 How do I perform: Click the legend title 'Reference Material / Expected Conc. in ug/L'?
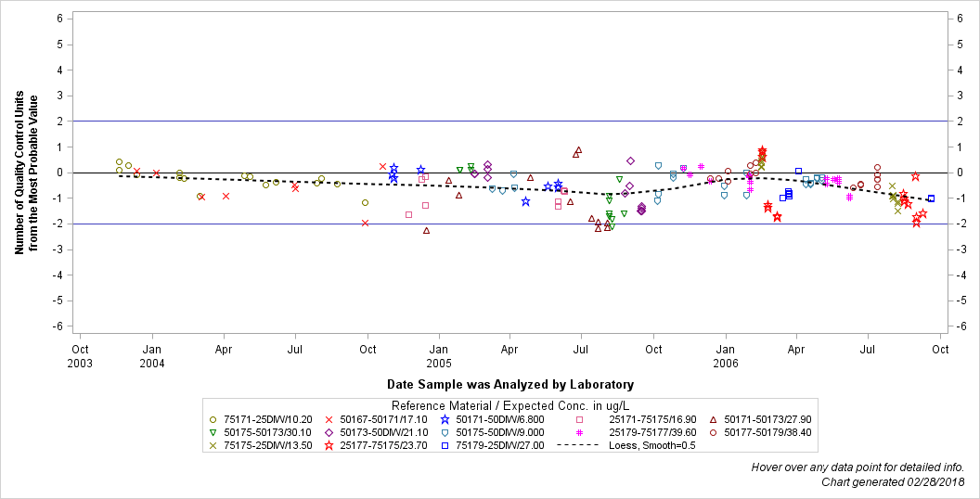click(509, 404)
